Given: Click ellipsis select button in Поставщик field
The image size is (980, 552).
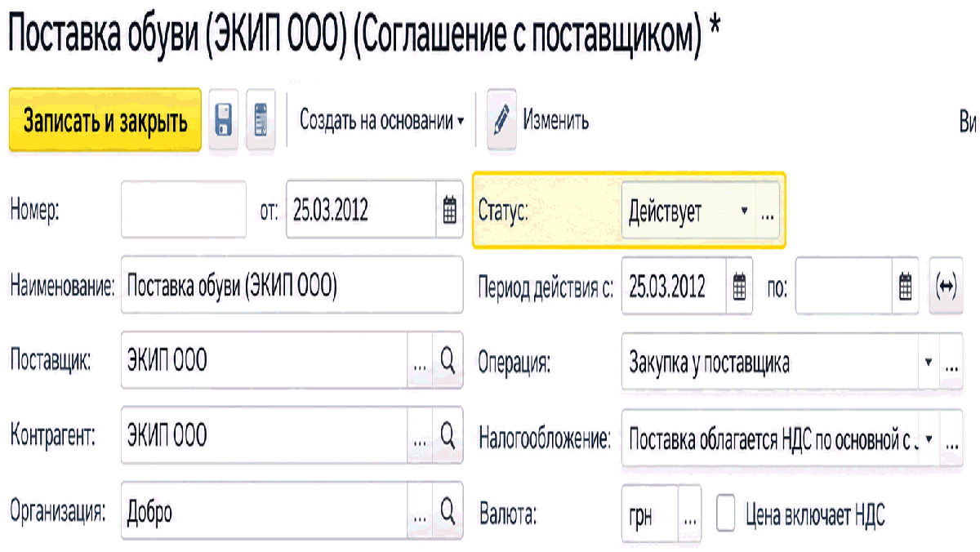Looking at the screenshot, I should pyautogui.click(x=420, y=361).
